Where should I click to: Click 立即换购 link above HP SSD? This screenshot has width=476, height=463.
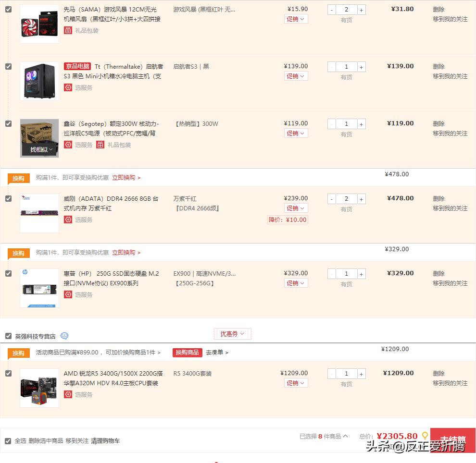coord(126,252)
